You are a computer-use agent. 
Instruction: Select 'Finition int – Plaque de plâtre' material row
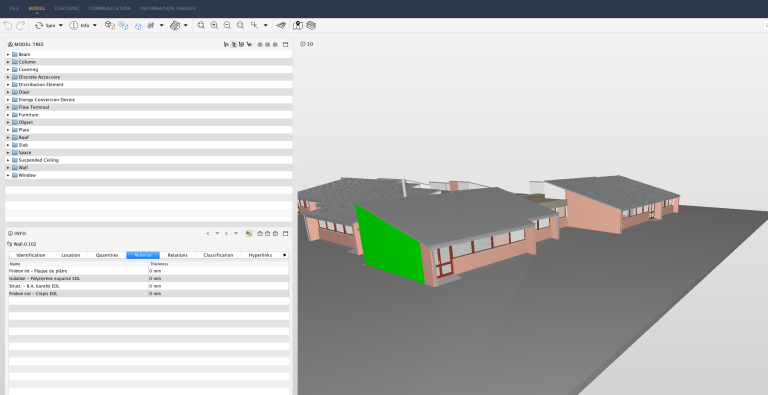149,271
